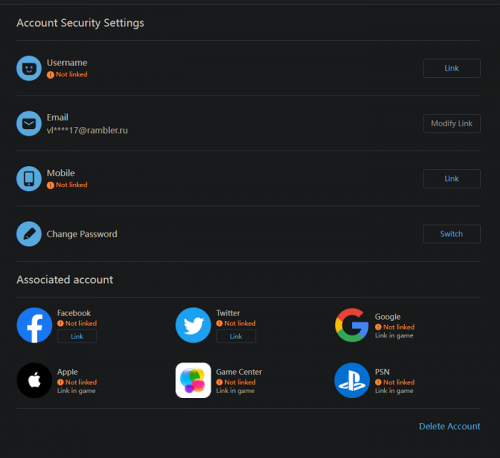Click the Username Not linked warning
500x458 pixels.
click(67, 74)
